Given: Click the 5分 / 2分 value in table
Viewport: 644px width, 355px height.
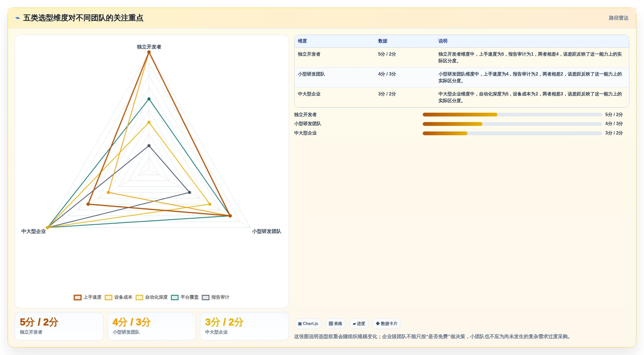Looking at the screenshot, I should pyautogui.click(x=387, y=54).
